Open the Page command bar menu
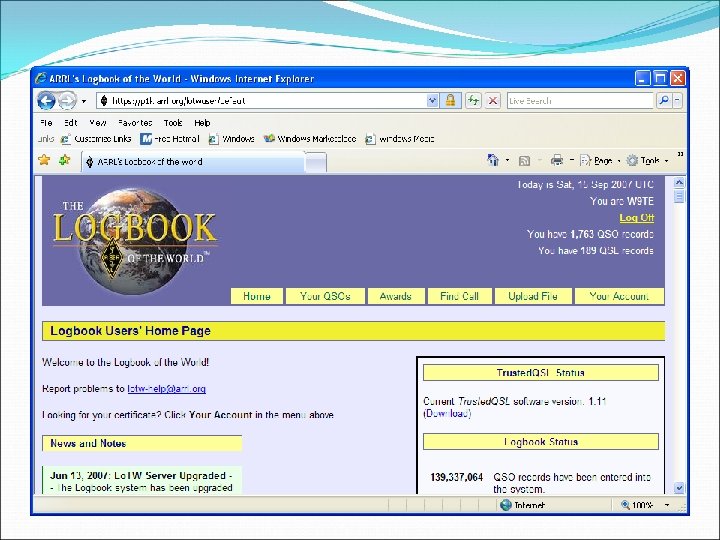 (600, 160)
